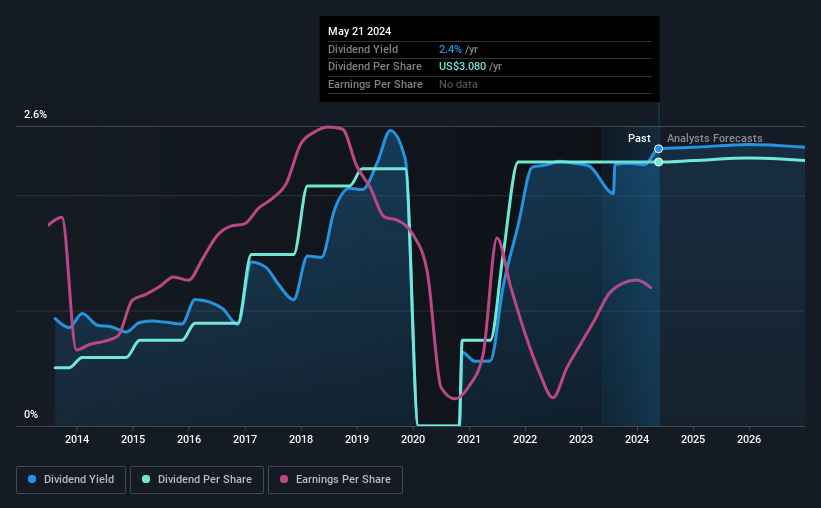
Task: Click the Analysts Forecasts label
Action: [715, 138]
